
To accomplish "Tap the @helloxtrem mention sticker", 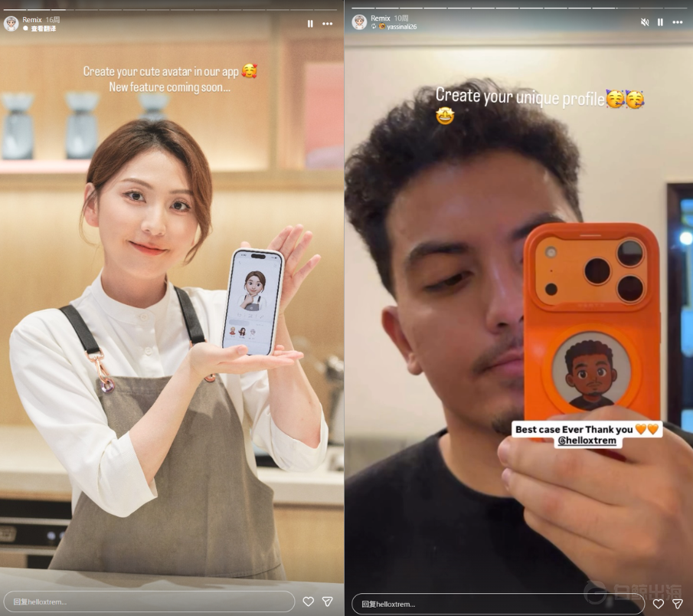I will 587,441.
